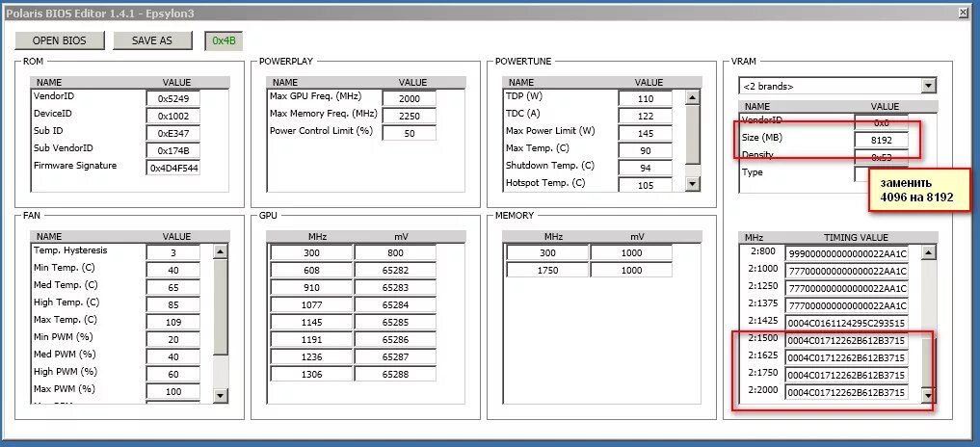This screenshot has width=980, height=447.
Task: Edit timing value for 2:1425
Action: point(847,323)
